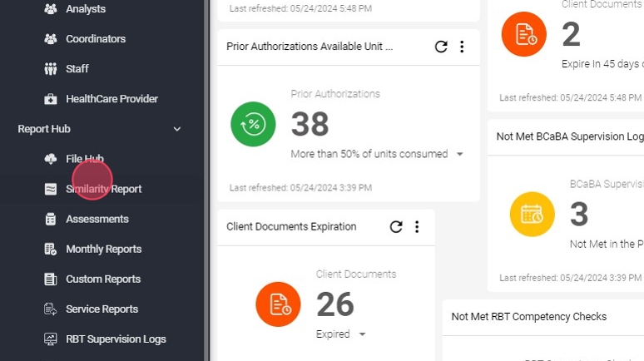Click the Prior Authorizations count 38
Viewport: 644px width, 361px height.
pos(310,125)
